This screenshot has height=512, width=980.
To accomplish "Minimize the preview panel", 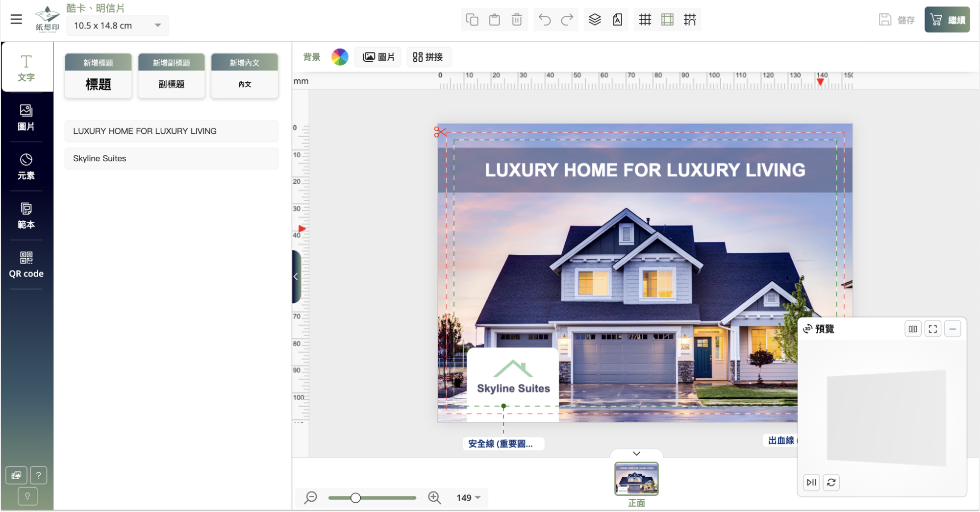I will point(953,329).
